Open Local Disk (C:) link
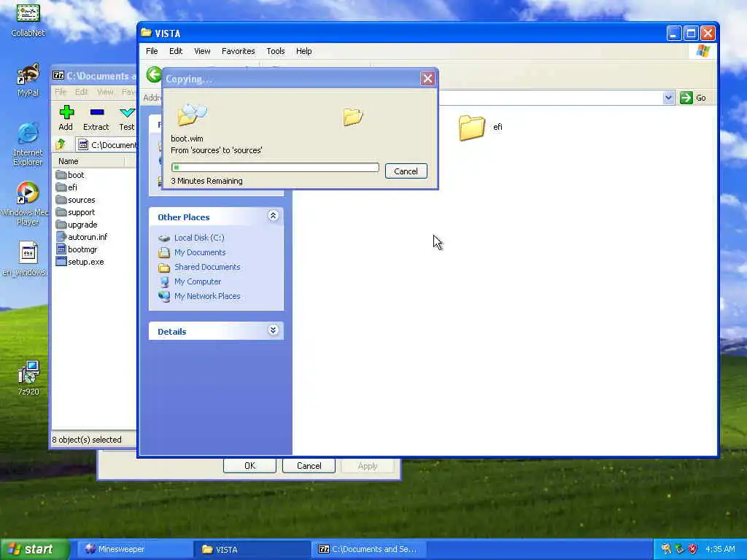Viewport: 747px width, 560px height. (191, 238)
